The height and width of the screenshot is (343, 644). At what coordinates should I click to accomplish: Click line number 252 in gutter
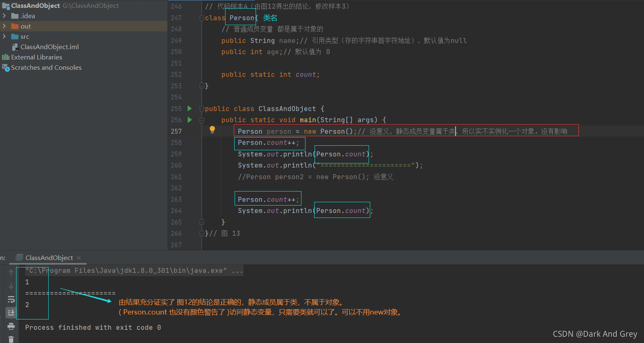pos(176,74)
